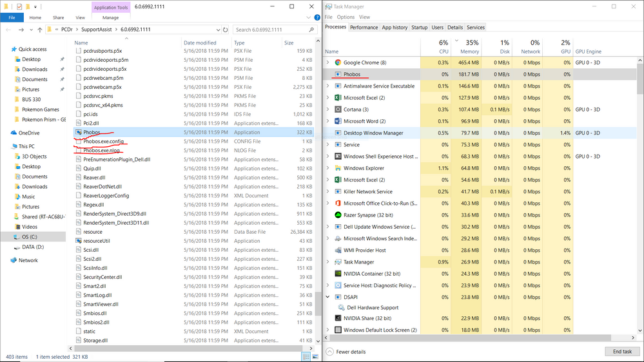Image resolution: width=644 pixels, height=362 pixels.
Task: Expand the Explorer ribbon chevron
Action: [308, 17]
